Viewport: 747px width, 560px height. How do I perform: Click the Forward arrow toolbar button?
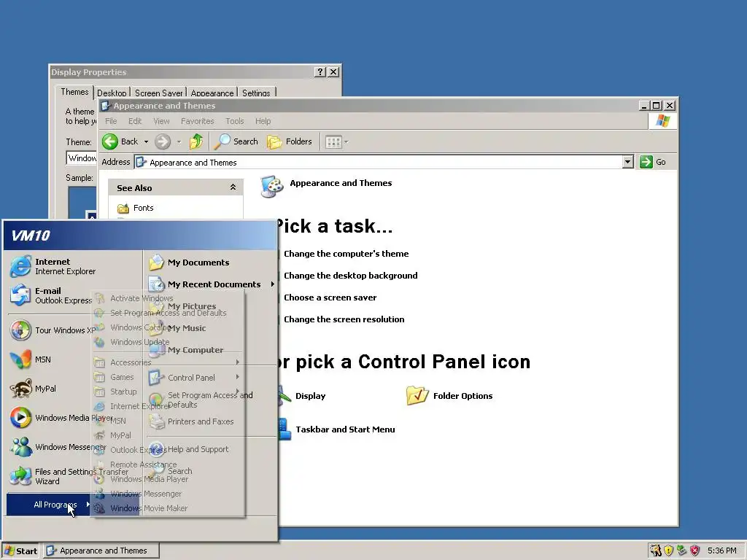[163, 141]
